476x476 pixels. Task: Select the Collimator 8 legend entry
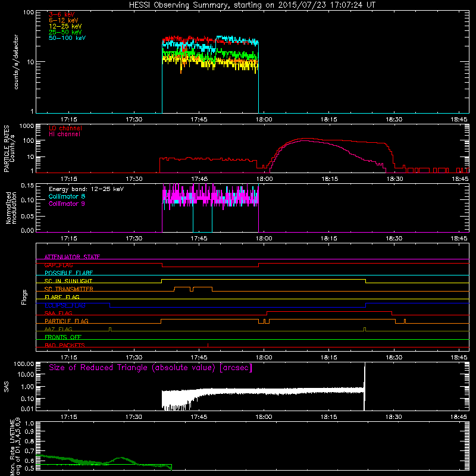[x=67, y=196]
